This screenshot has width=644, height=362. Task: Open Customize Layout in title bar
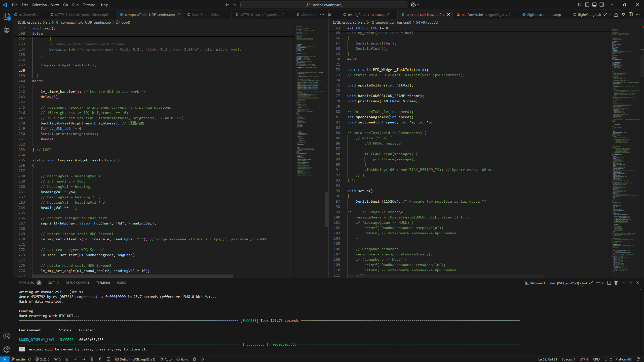[580, 5]
